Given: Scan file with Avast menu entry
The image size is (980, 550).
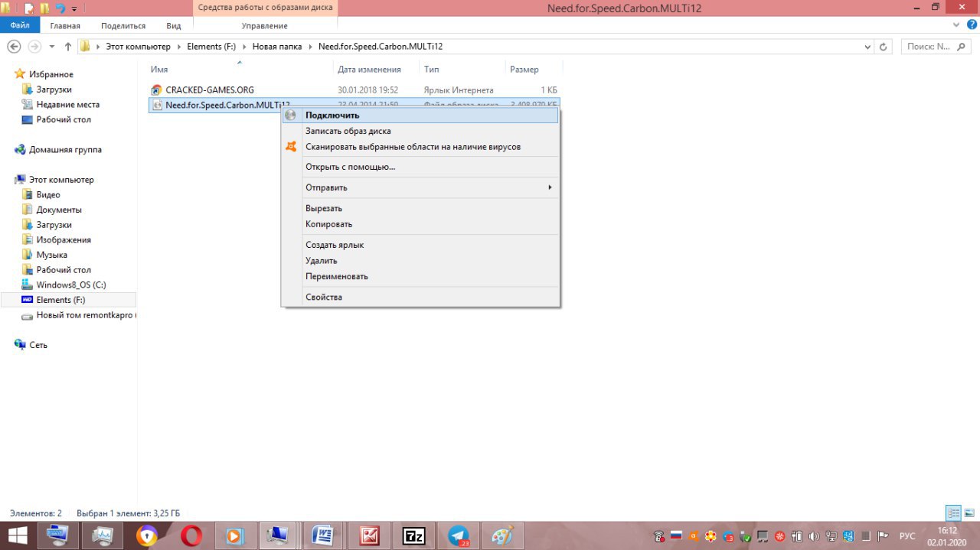Looking at the screenshot, I should (x=420, y=147).
